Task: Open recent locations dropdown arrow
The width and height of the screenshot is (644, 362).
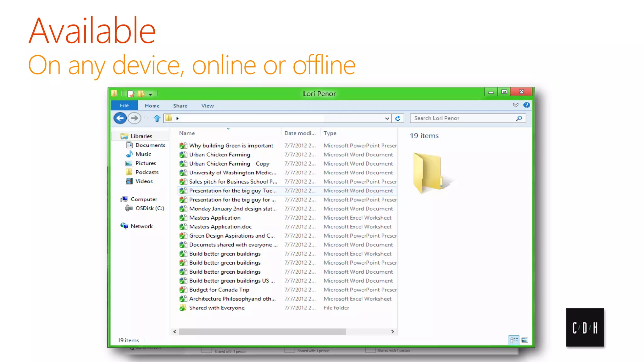Action: coord(146,118)
